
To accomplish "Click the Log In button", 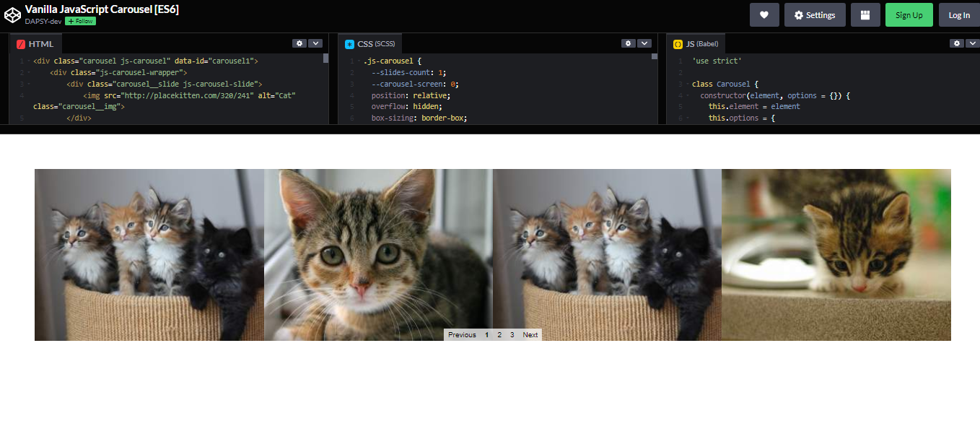I will 958,14.
